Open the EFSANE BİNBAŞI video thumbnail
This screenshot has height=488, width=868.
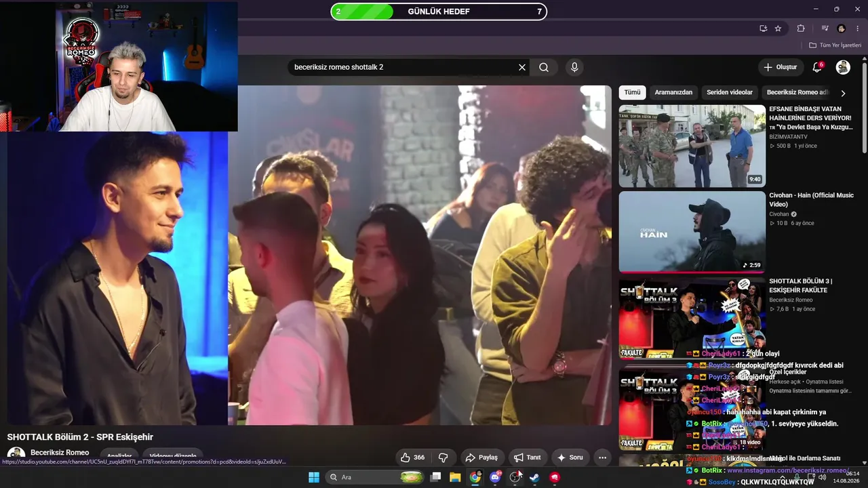692,146
